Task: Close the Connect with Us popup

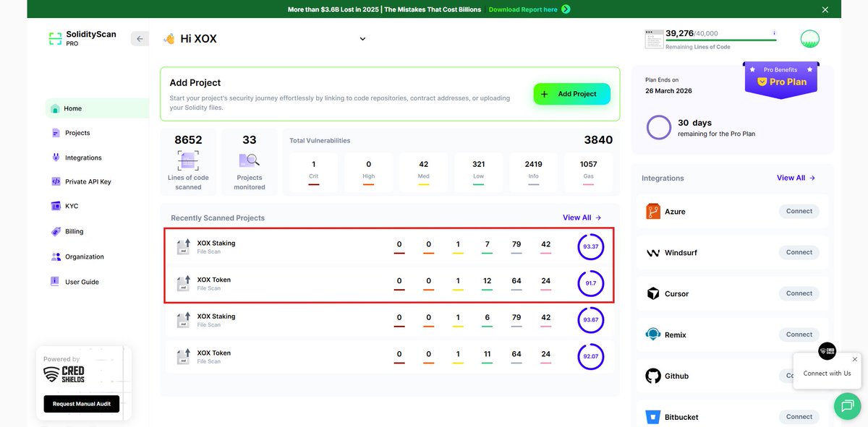Action: tap(854, 359)
